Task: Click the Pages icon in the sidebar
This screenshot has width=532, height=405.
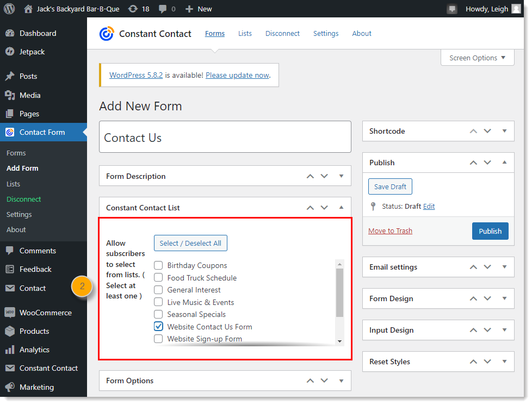Action: pos(10,114)
